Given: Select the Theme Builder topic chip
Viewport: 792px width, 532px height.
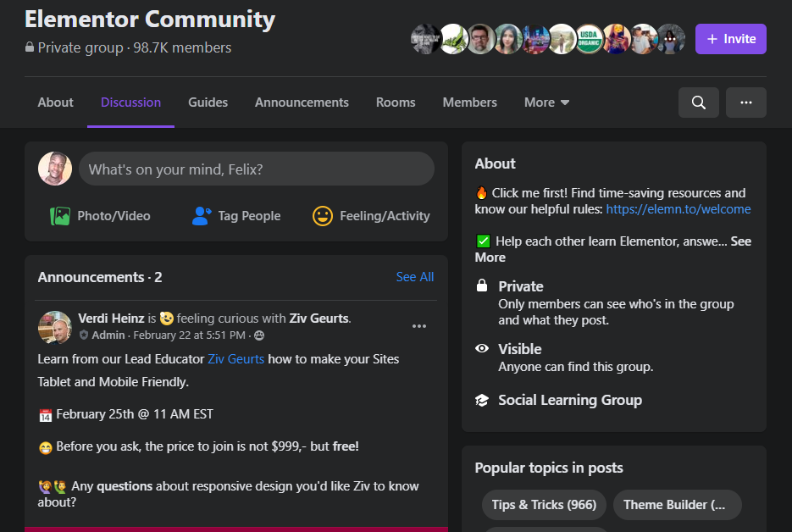Looking at the screenshot, I should [678, 505].
